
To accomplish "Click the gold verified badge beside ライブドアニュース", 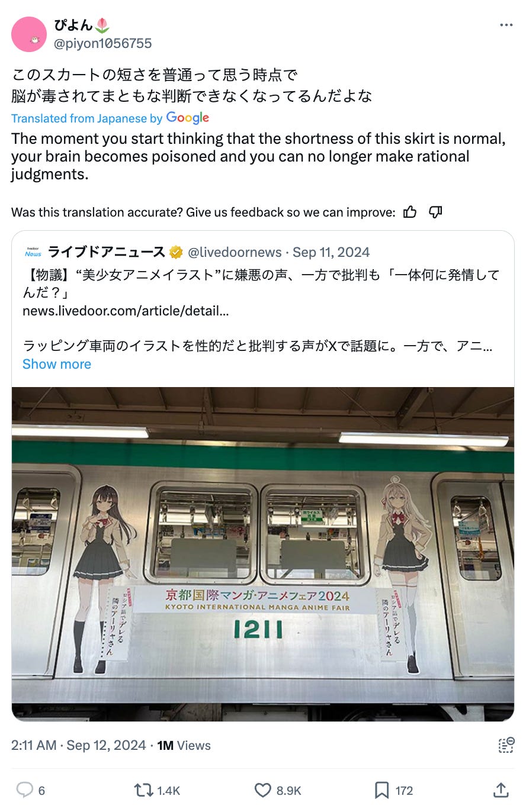I will [176, 253].
